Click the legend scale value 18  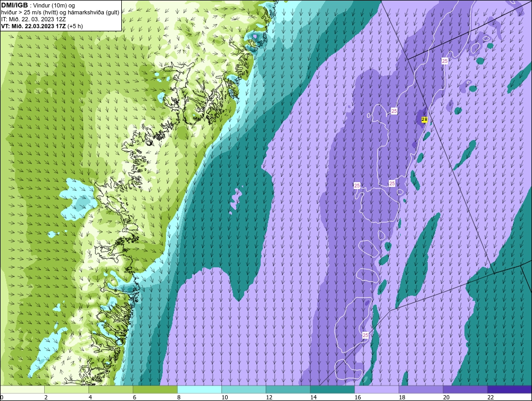click(401, 398)
